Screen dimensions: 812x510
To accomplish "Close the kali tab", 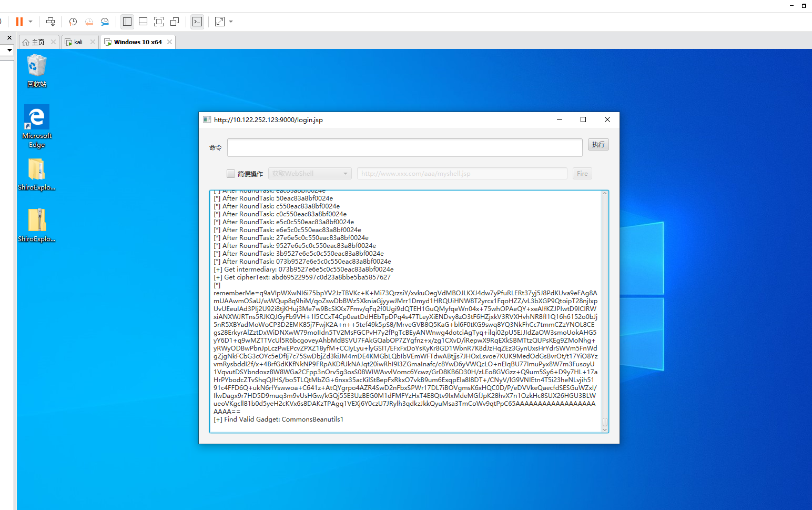I will tap(93, 42).
